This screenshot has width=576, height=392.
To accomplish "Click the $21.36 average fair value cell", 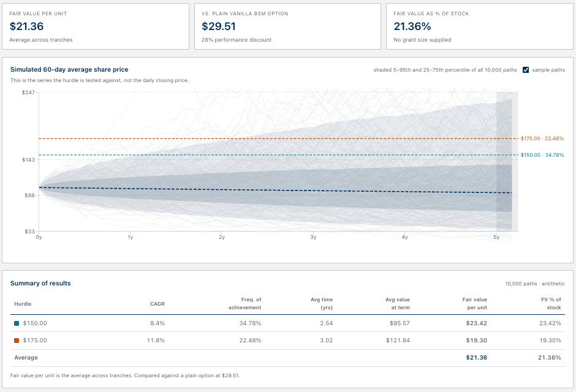I will 477,358.
